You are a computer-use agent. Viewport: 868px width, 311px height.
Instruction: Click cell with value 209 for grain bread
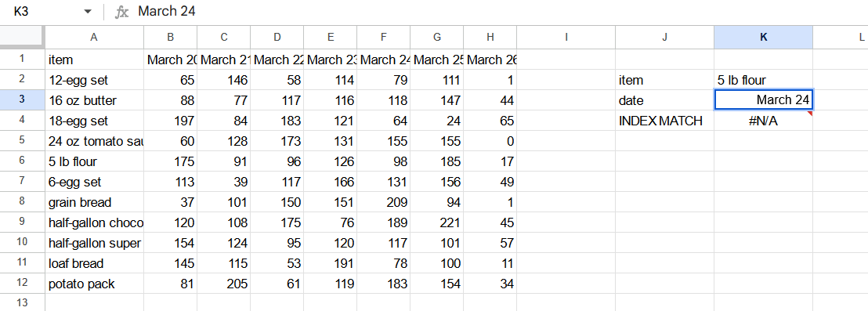tap(384, 202)
